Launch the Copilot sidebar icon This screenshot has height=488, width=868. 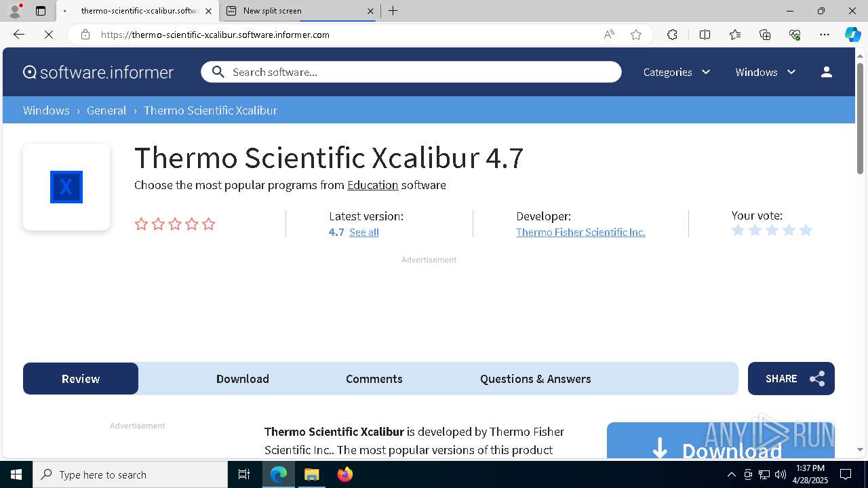pyautogui.click(x=852, y=35)
